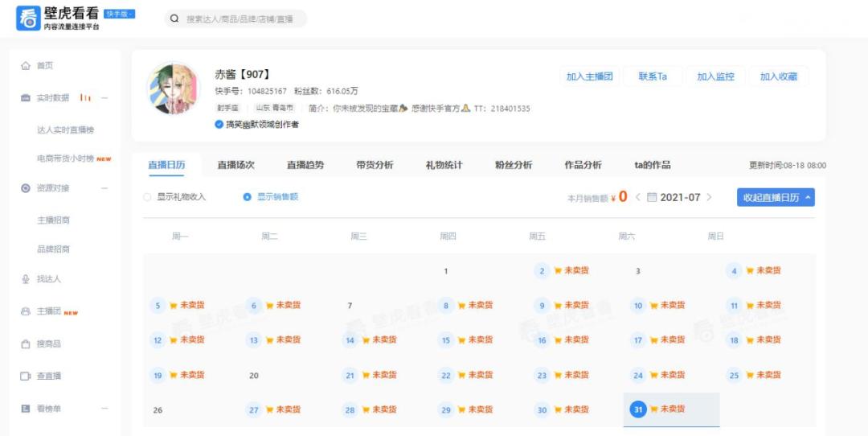The width and height of the screenshot is (868, 436).
Task: Click the shopping cart icon on day 16
Action: (558, 340)
